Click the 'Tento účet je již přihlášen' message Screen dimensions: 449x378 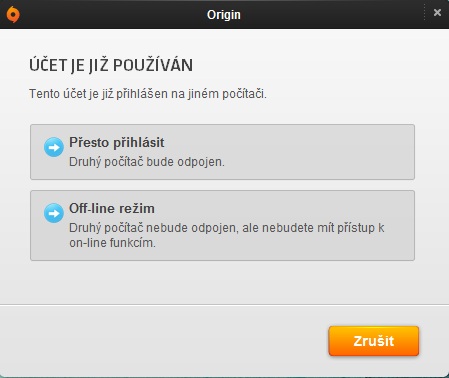point(148,94)
